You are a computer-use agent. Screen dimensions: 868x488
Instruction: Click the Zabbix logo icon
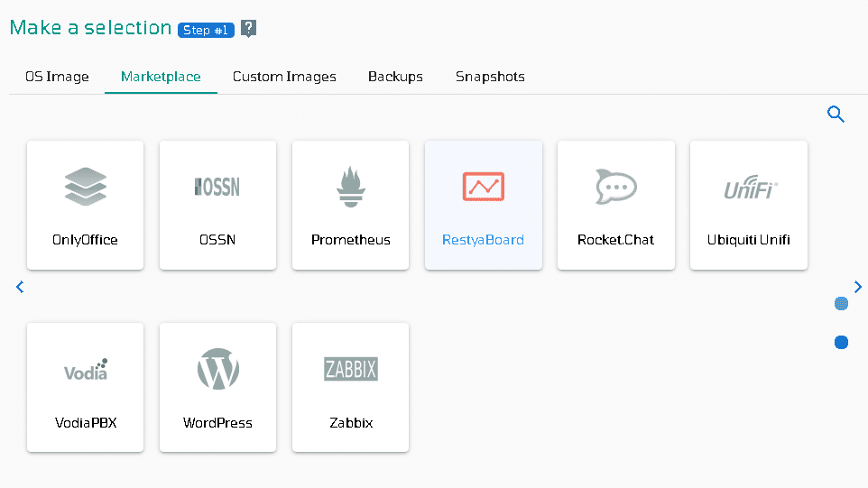(x=351, y=369)
